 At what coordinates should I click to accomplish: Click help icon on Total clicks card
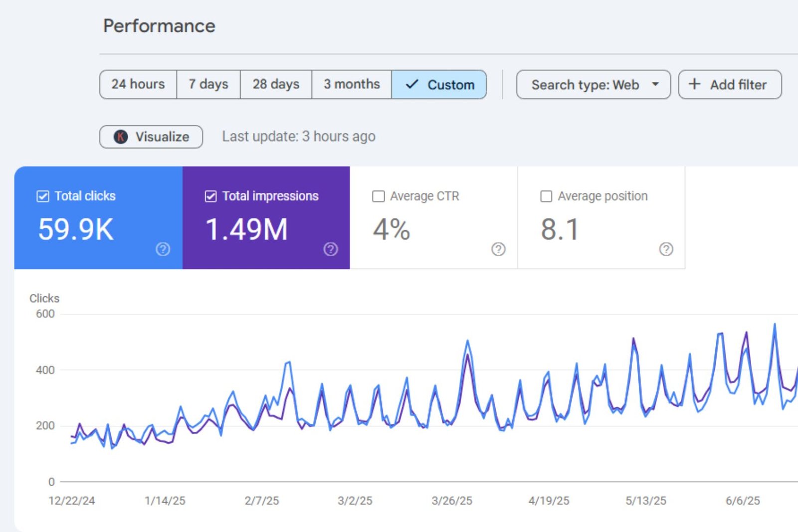click(163, 249)
